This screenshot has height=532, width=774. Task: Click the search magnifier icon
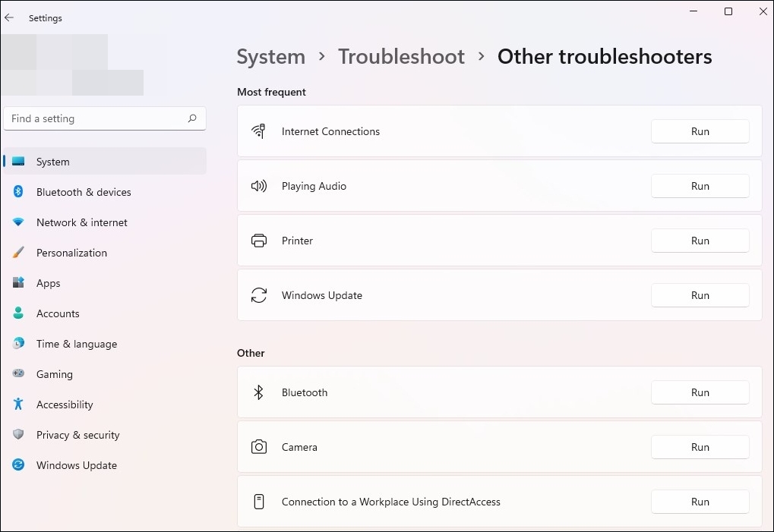click(192, 118)
